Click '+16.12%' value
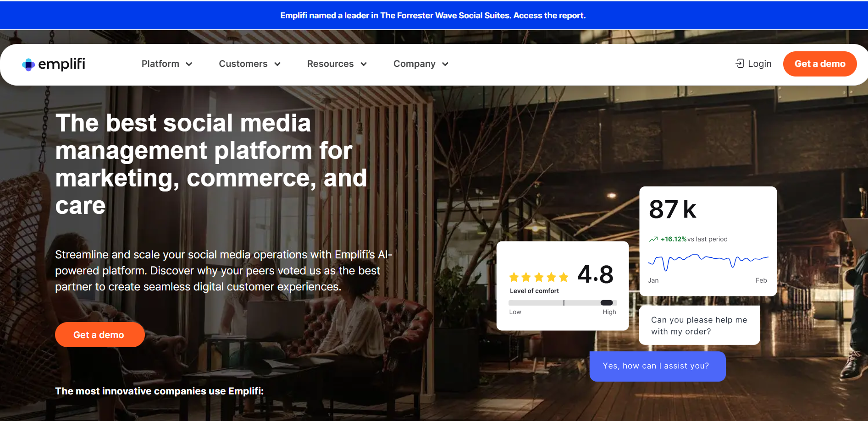The width and height of the screenshot is (868, 421). pos(674,239)
